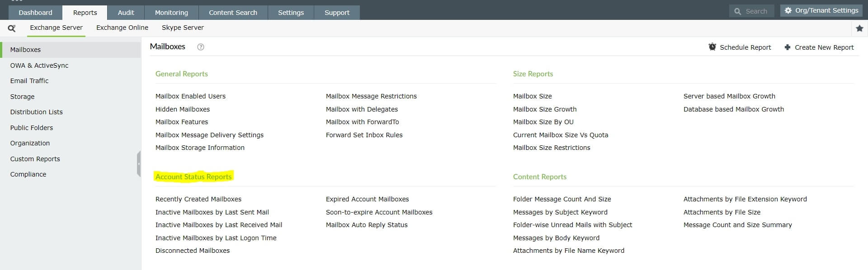Select Distribution Lists in the sidebar
This screenshot has height=270, width=868.
point(36,112)
